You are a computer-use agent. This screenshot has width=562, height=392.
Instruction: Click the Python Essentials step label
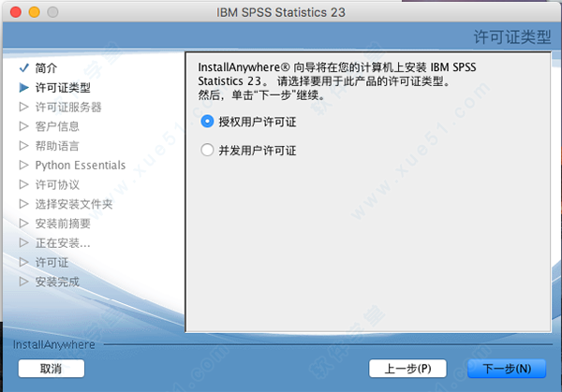(81, 166)
